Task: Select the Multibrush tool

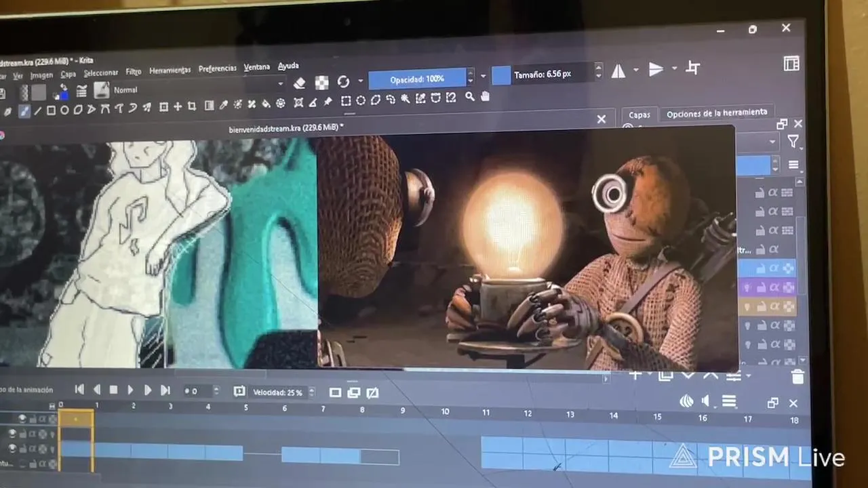Action: pos(147,107)
